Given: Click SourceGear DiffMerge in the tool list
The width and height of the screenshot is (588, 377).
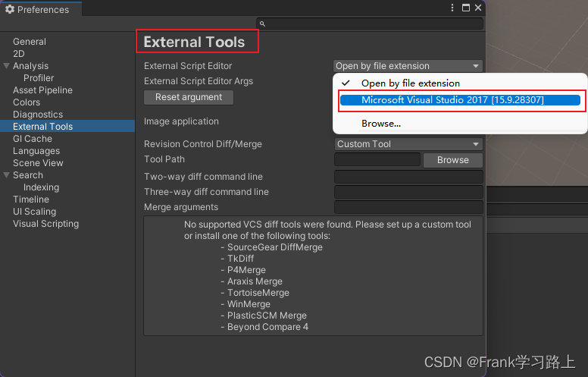Looking at the screenshot, I should (x=275, y=247).
